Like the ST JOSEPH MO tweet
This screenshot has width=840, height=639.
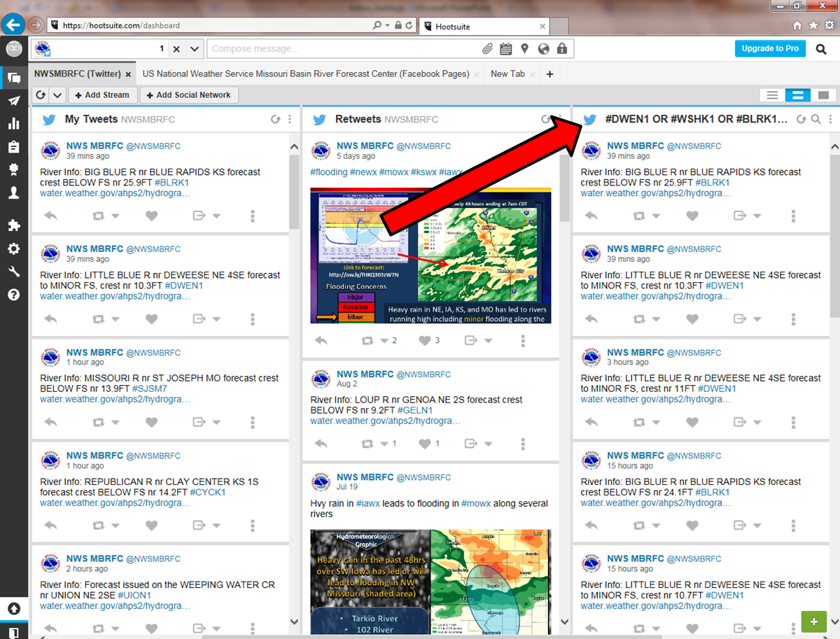click(x=152, y=422)
